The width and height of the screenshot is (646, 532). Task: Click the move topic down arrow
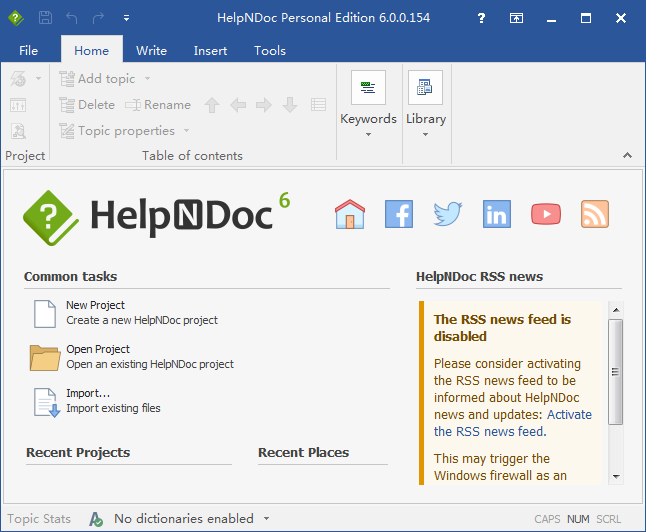(x=290, y=105)
